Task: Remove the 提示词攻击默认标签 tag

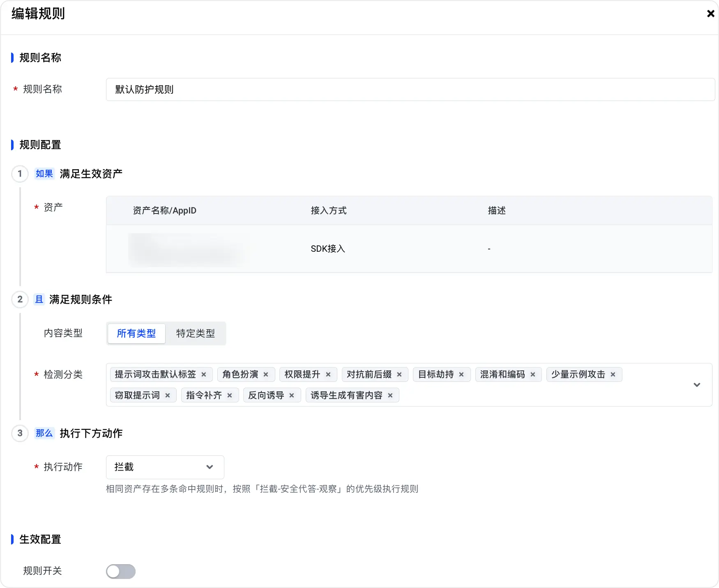Action: click(204, 374)
